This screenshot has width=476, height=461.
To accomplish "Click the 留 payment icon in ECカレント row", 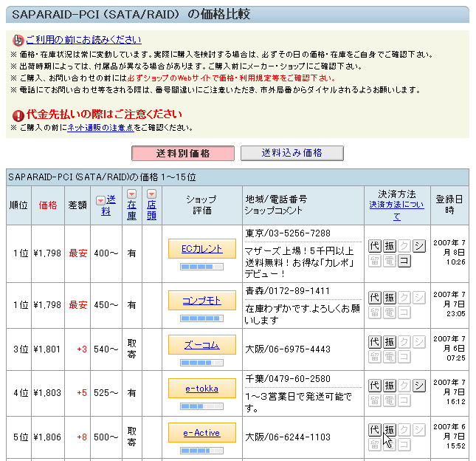I will tap(375, 261).
